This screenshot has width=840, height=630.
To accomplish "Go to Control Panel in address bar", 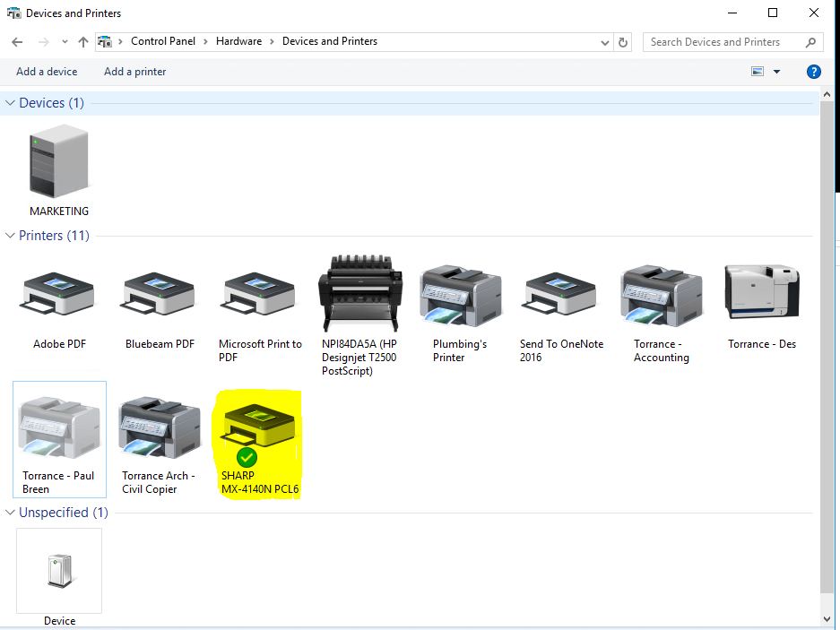I will point(163,41).
